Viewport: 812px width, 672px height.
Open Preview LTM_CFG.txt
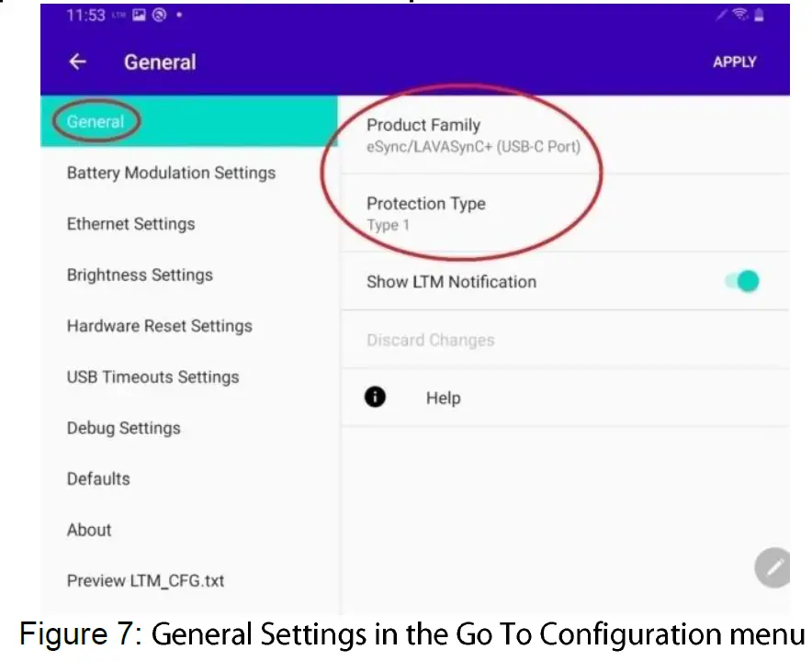[145, 580]
